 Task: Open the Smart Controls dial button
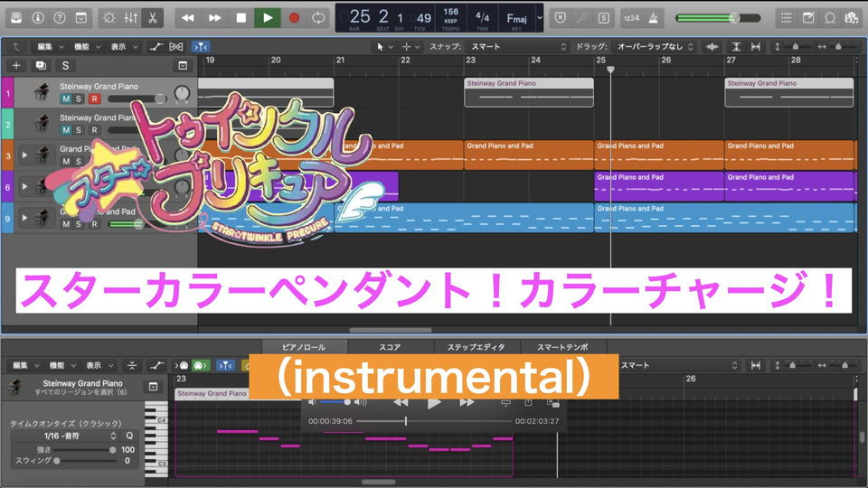pyautogui.click(x=109, y=17)
